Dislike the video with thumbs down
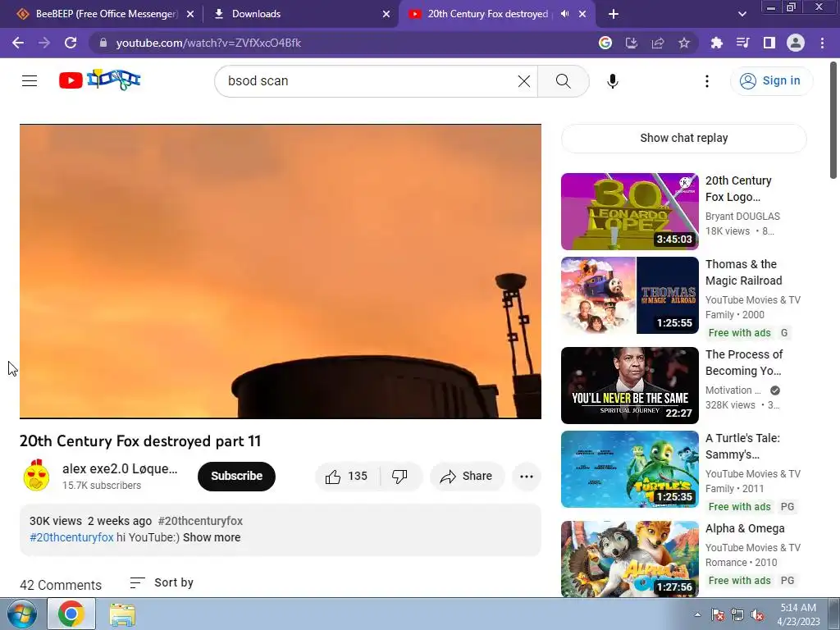Image resolution: width=840 pixels, height=630 pixels. (399, 477)
